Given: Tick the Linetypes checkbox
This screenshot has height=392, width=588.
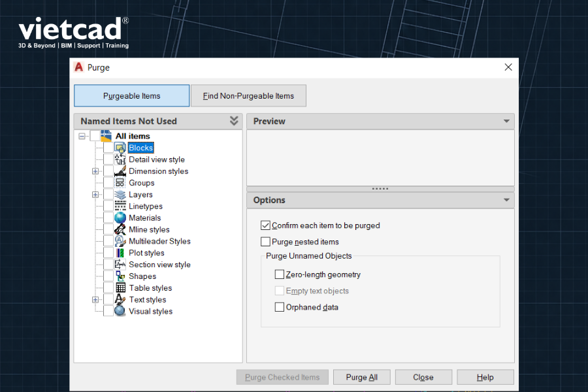Looking at the screenshot, I should 108,206.
